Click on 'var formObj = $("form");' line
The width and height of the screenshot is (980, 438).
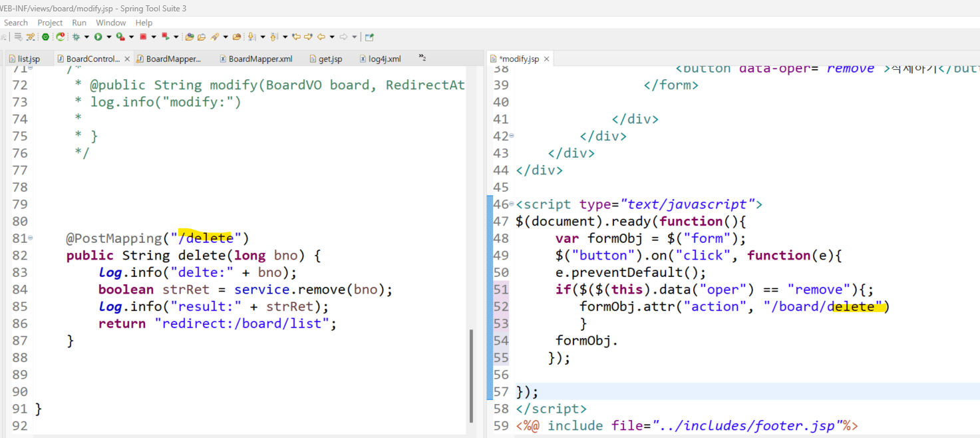click(x=651, y=238)
